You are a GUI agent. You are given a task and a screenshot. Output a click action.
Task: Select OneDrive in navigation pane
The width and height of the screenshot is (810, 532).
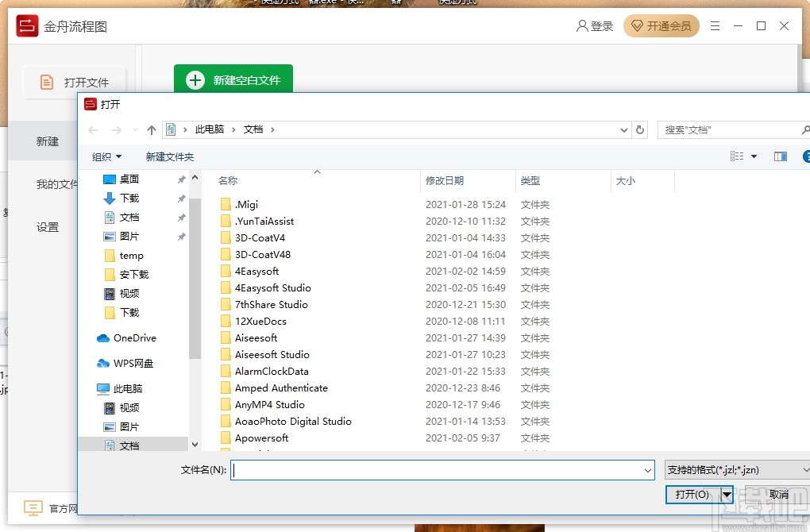point(134,337)
